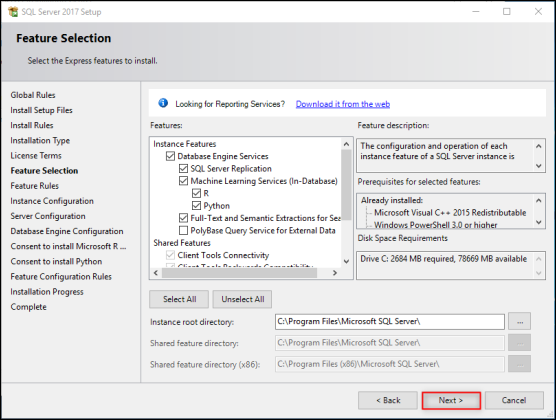Click the Complete step in sidebar

point(28,307)
